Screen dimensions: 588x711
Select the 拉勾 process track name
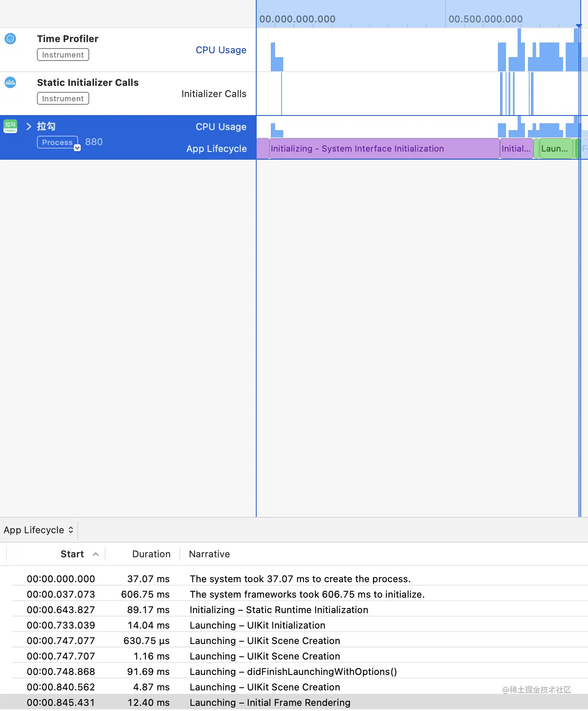point(46,126)
